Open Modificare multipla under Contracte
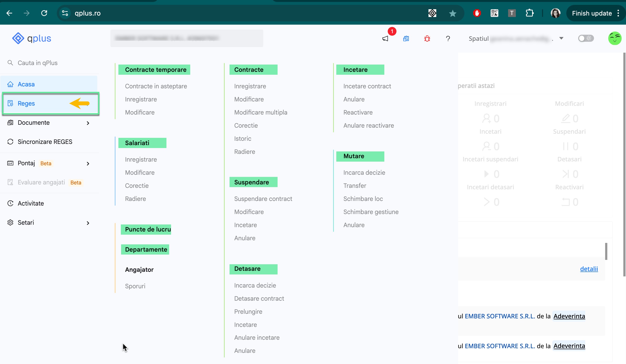 261,112
